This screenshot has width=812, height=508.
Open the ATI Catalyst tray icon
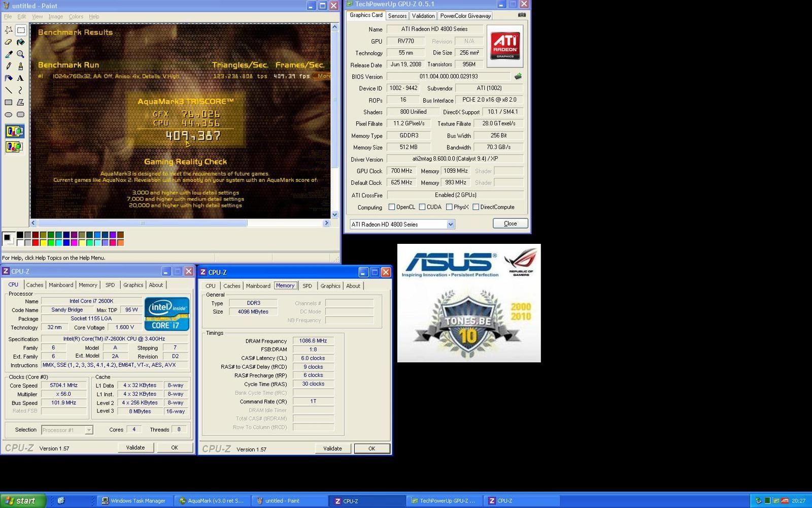(x=785, y=500)
